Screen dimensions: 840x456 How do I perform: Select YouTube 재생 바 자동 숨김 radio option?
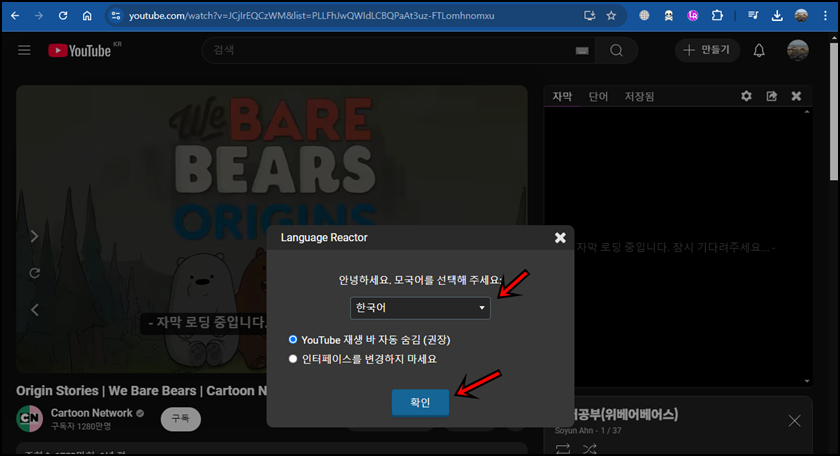tap(292, 339)
